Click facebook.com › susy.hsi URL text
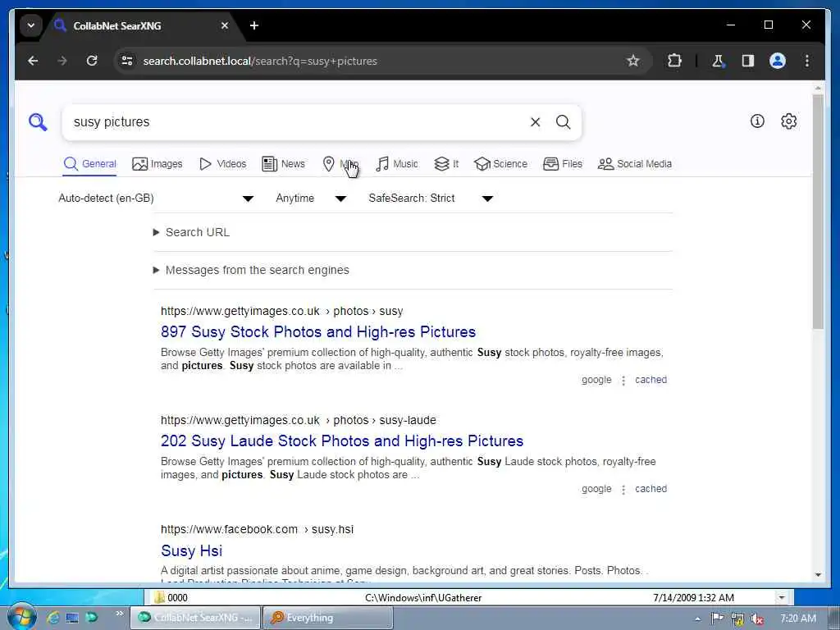The height and width of the screenshot is (630, 840). (257, 529)
